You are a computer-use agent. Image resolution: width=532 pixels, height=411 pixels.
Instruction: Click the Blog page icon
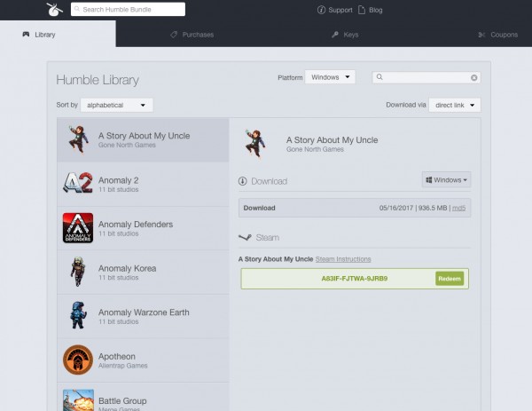tap(362, 10)
